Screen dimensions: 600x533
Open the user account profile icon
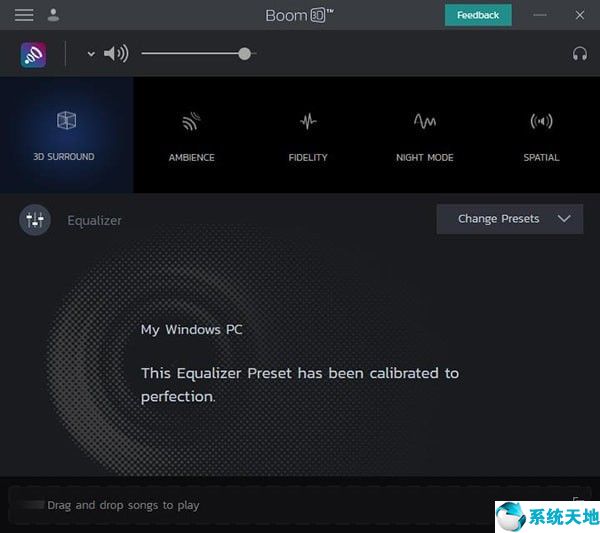pyautogui.click(x=53, y=15)
